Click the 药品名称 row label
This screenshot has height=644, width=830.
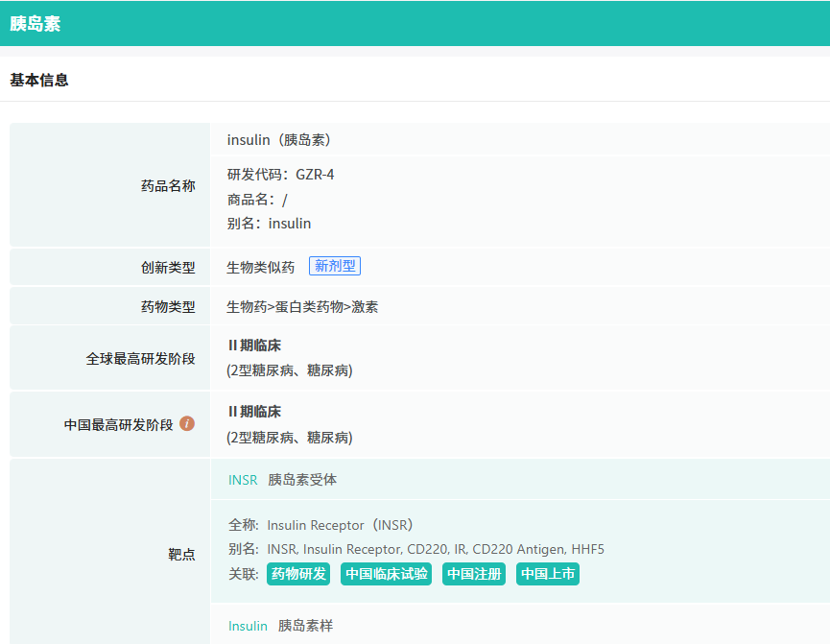coord(168,185)
